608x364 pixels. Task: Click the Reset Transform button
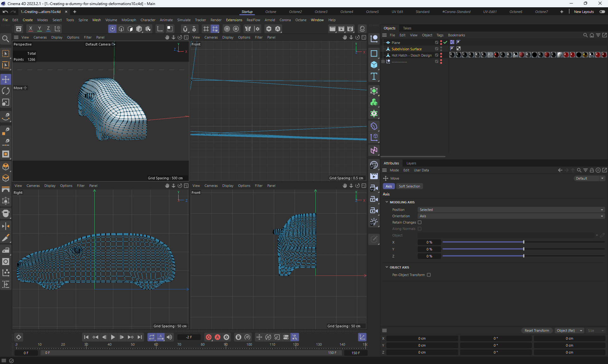pyautogui.click(x=537, y=330)
